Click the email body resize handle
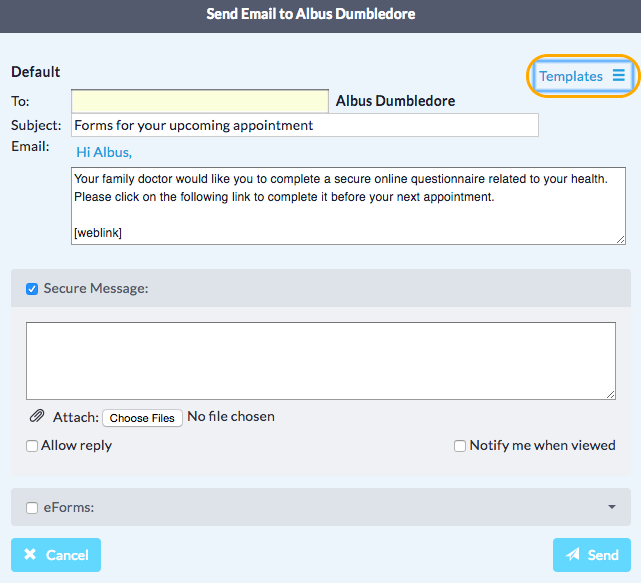 (621, 239)
